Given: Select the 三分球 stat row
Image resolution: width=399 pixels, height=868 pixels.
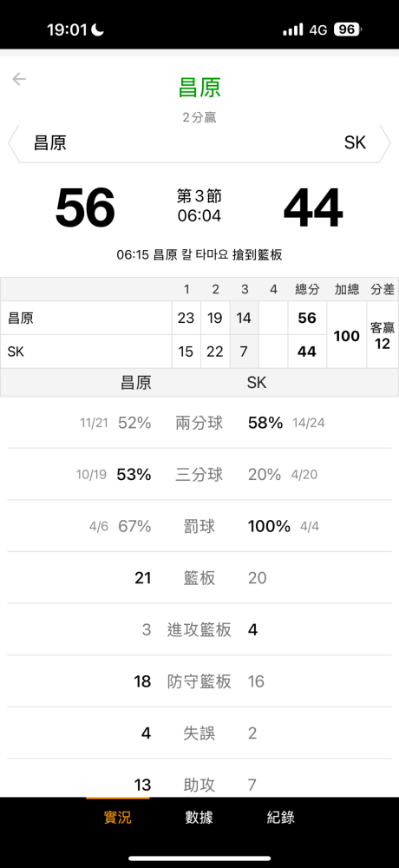Looking at the screenshot, I should (x=199, y=475).
